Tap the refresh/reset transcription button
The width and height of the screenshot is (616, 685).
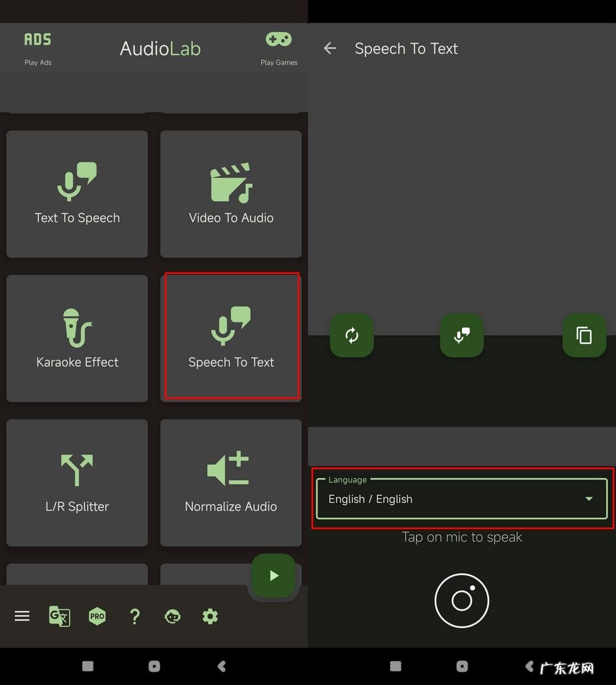point(352,336)
